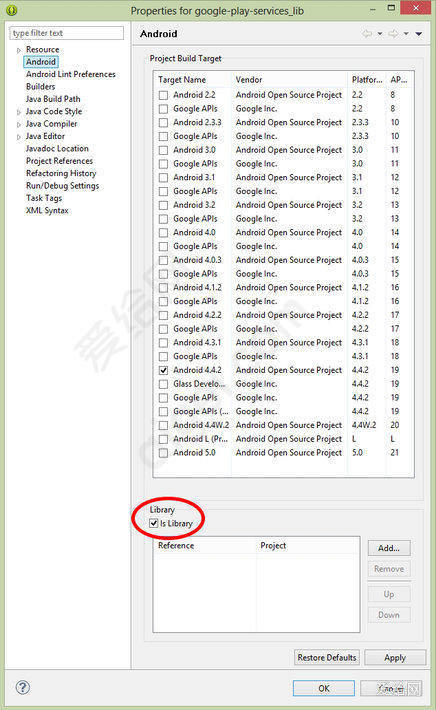Open the view menu triangle icon

(418, 34)
